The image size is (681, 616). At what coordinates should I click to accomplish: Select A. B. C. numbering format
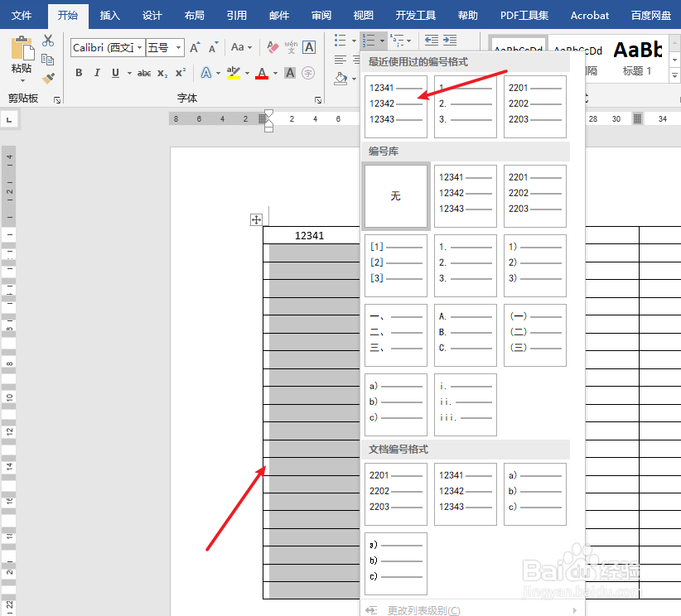[x=465, y=335]
